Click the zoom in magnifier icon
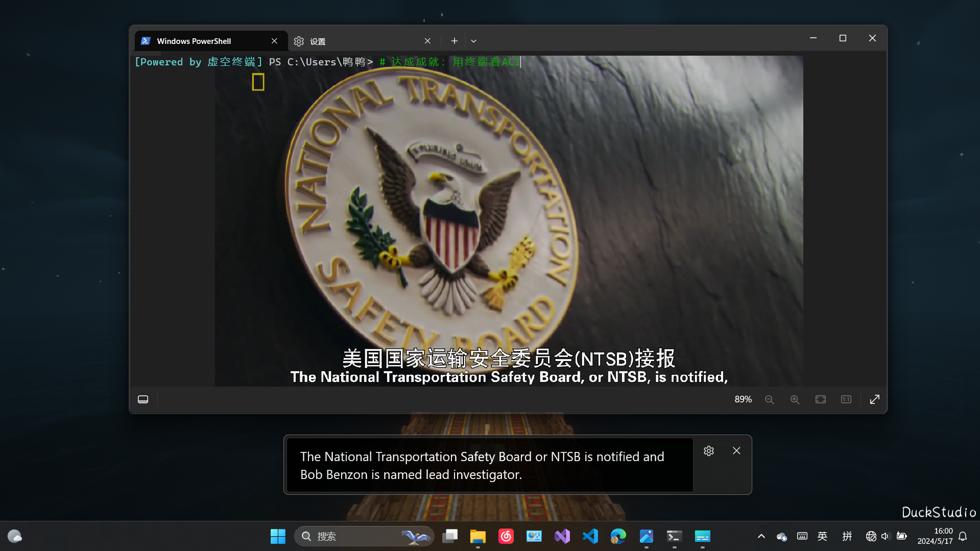 (x=795, y=399)
